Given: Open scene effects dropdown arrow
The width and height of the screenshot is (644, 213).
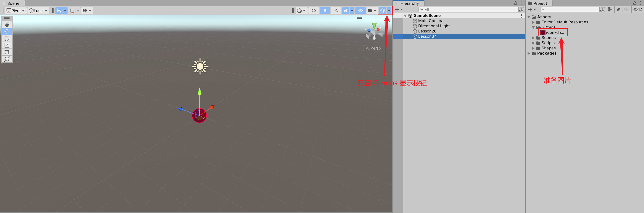Looking at the screenshot, I should tap(352, 11).
